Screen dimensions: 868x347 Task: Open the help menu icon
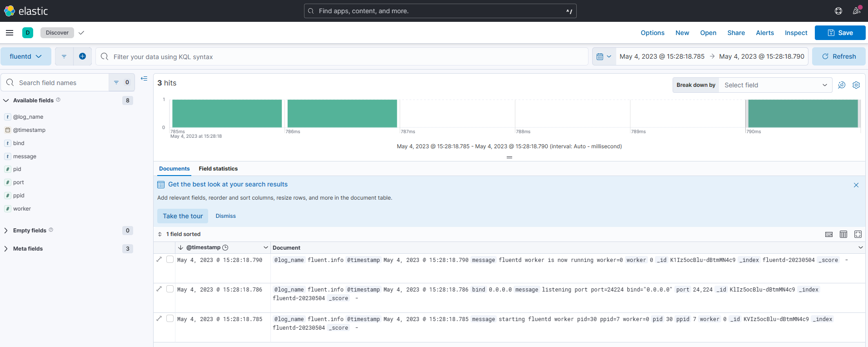click(x=838, y=11)
